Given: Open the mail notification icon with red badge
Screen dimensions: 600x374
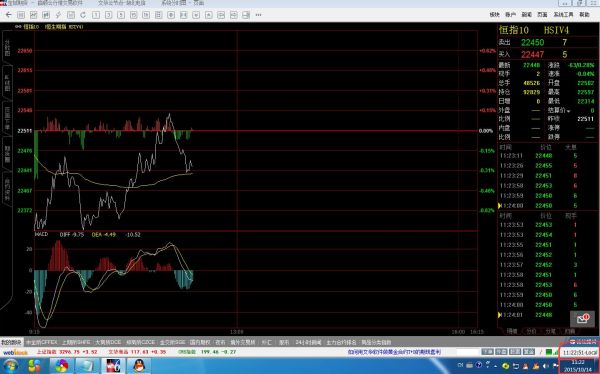Looking at the screenshot, I should pos(582,318).
